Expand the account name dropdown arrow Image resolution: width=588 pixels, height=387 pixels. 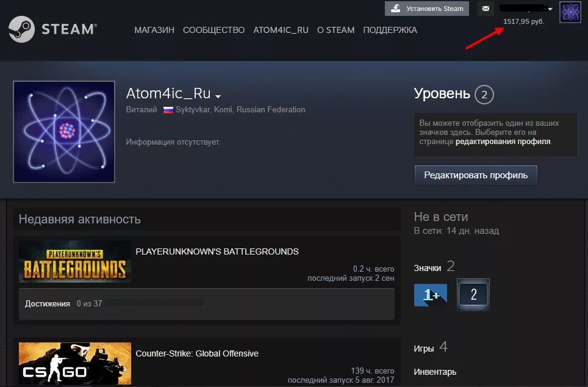[x=550, y=9]
